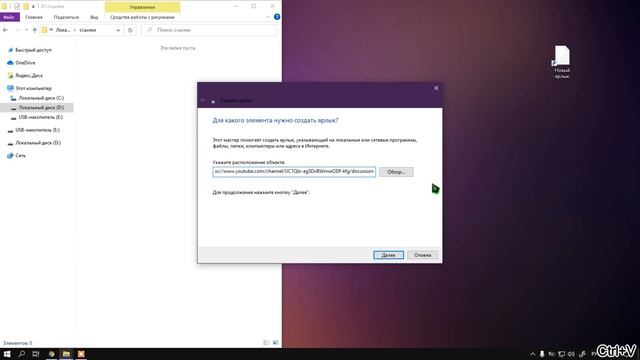The image size is (640, 360).
Task: Click the volume tray icon
Action: (x=571, y=354)
